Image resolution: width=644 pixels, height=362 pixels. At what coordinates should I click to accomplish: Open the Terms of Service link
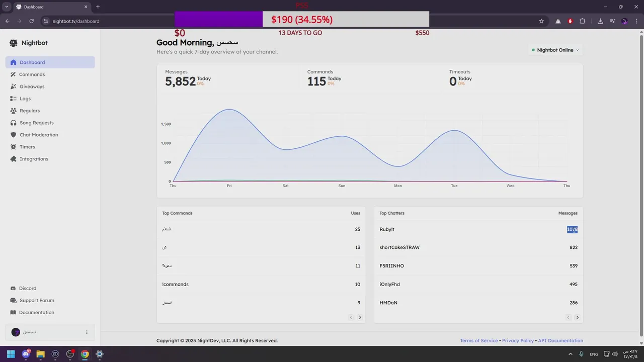point(478,340)
